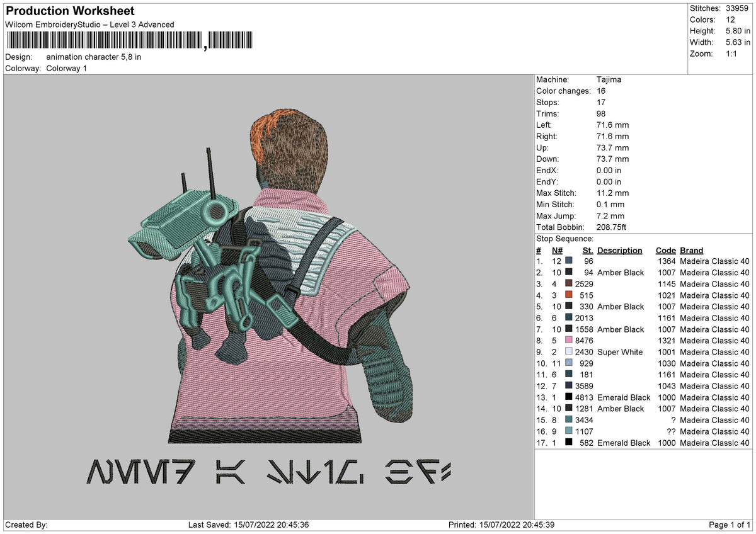Screen dimensions: 756x534
Task: Click the "N#" column header
Action: (x=558, y=250)
